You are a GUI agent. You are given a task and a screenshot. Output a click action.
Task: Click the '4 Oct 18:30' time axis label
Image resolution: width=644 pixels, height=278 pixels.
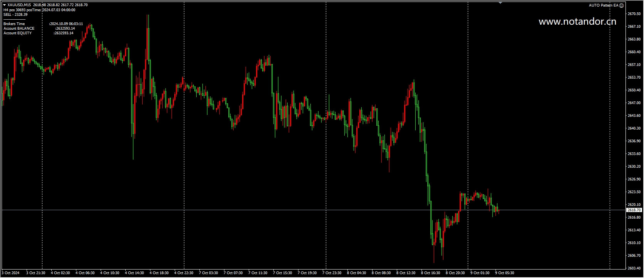(159, 273)
